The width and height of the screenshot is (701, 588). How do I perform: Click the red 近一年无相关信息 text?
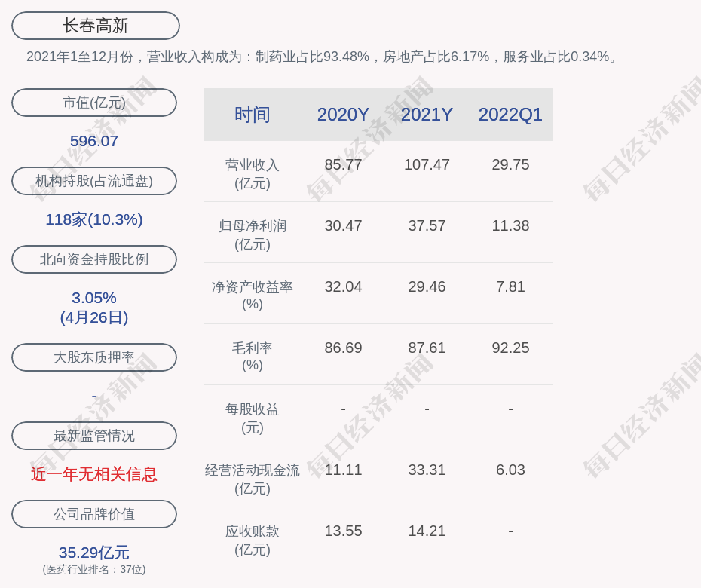click(x=94, y=474)
